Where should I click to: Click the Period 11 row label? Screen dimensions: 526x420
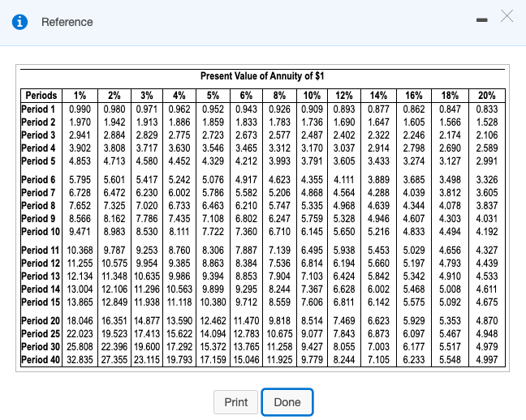pos(41,251)
